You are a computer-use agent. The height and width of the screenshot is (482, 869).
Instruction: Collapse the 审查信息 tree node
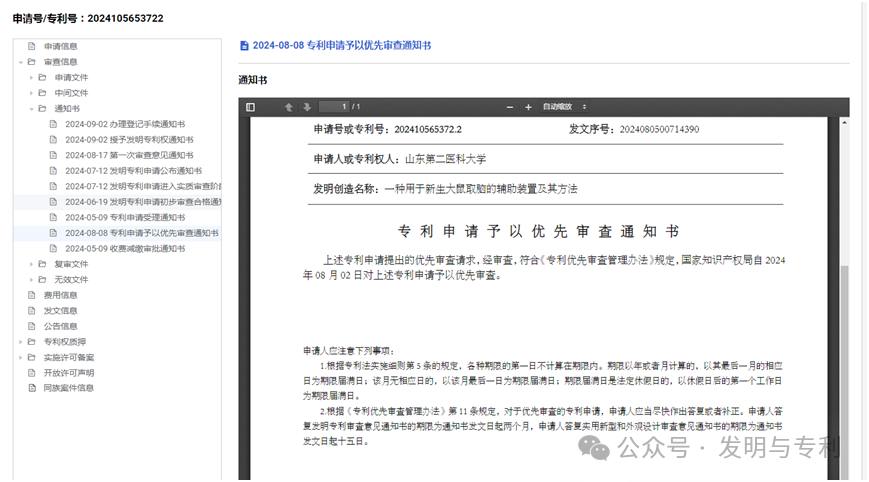pyautogui.click(x=21, y=62)
